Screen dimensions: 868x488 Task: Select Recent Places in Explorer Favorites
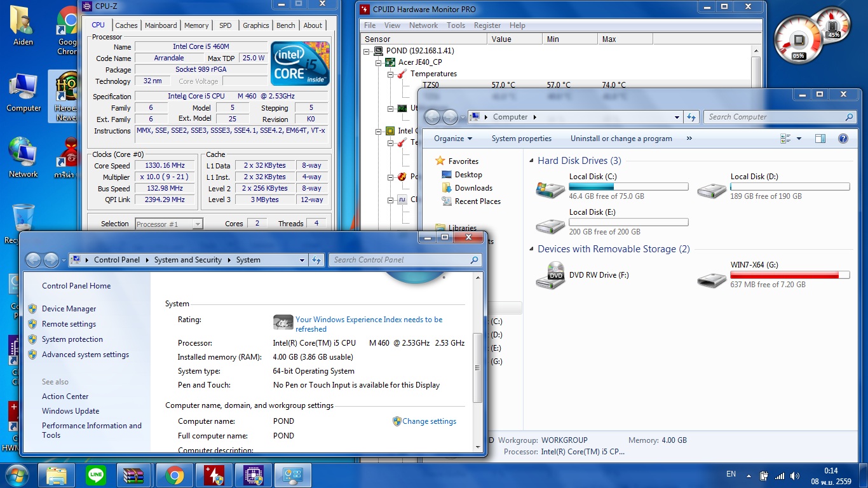click(477, 201)
